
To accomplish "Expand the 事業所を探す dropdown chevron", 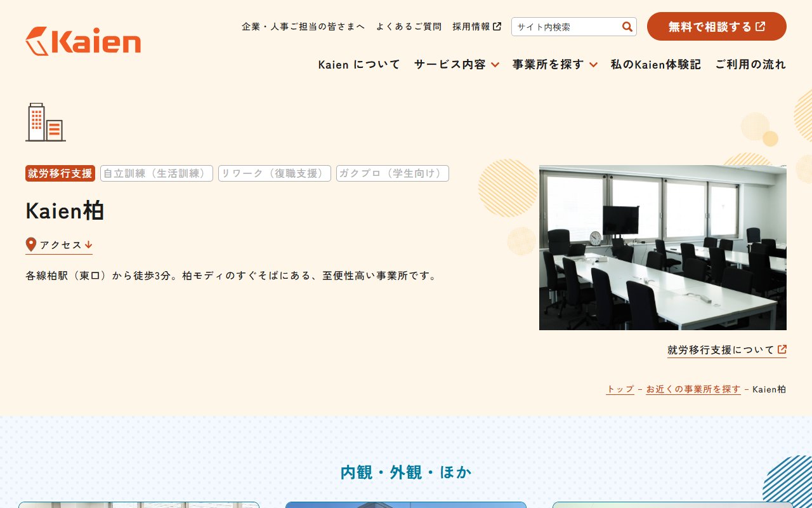I will tap(593, 65).
